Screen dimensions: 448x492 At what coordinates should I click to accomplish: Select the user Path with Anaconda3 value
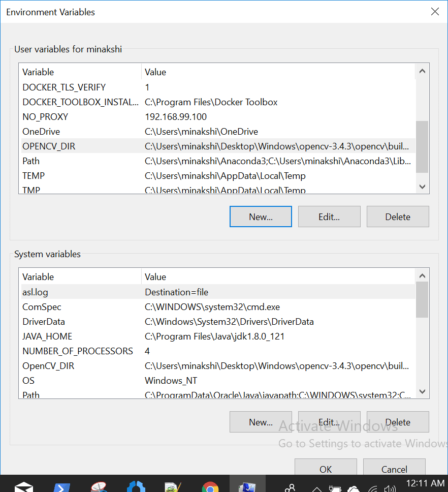(218, 161)
